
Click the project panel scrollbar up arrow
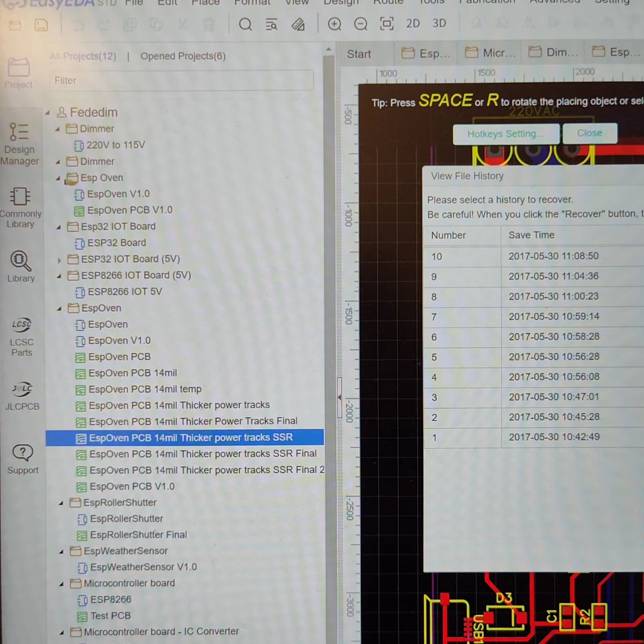(329, 50)
